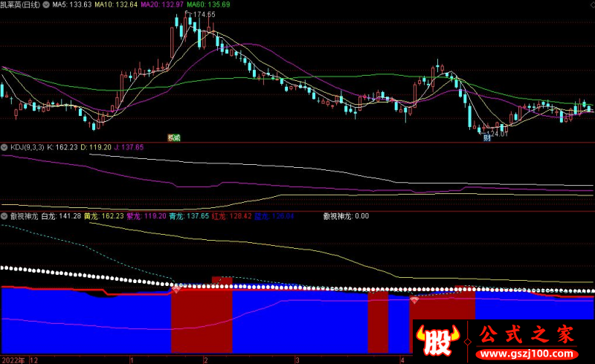Click the month 12 time axis marker

click(33, 360)
